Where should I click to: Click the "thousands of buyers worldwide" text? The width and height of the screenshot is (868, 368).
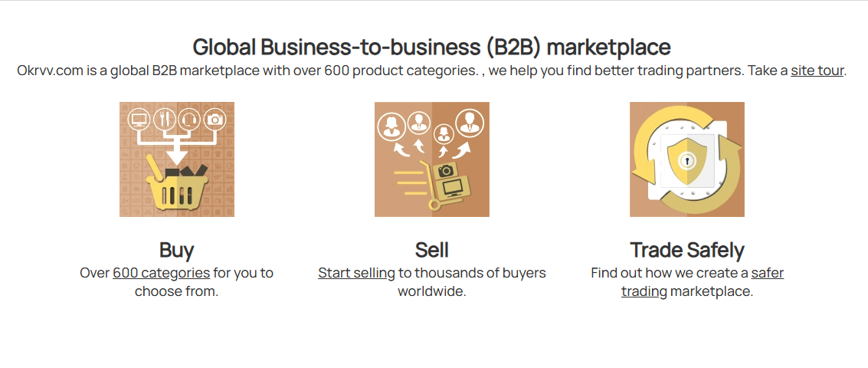[472, 281]
